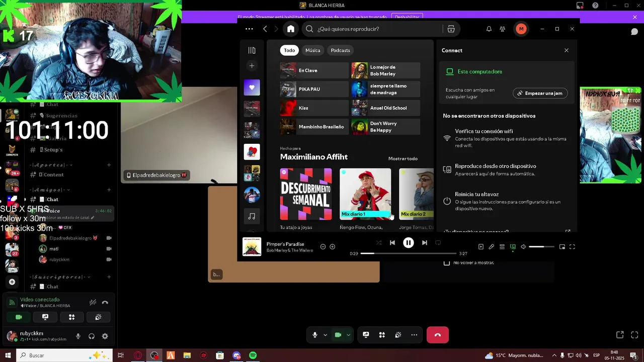
Task: Open Your Library icon in Spotify sidebar
Action: point(252,50)
